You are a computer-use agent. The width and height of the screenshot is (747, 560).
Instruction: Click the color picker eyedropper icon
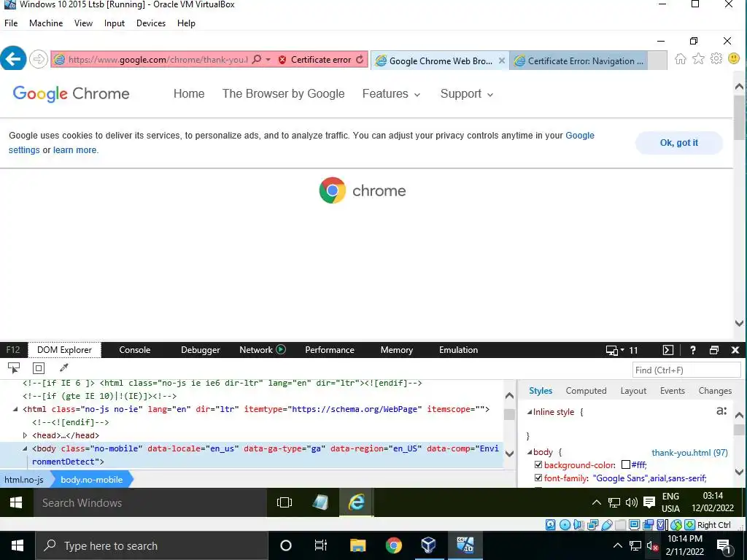pyautogui.click(x=64, y=367)
